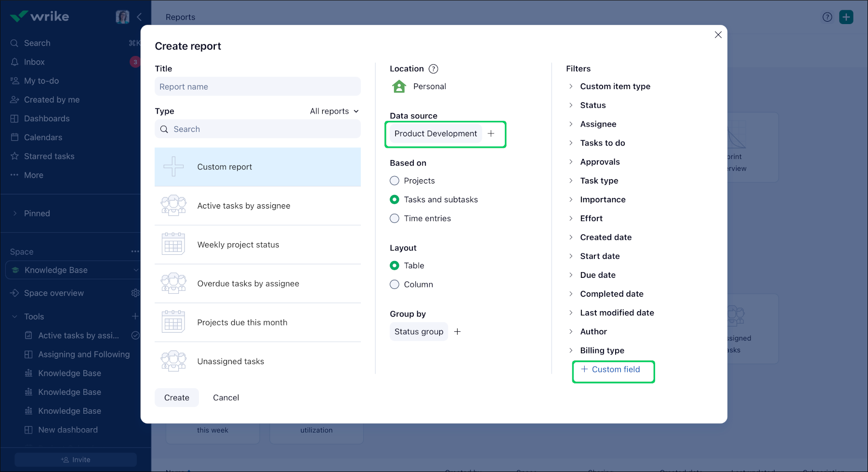Add a Custom field filter
The image size is (868, 472).
611,369
